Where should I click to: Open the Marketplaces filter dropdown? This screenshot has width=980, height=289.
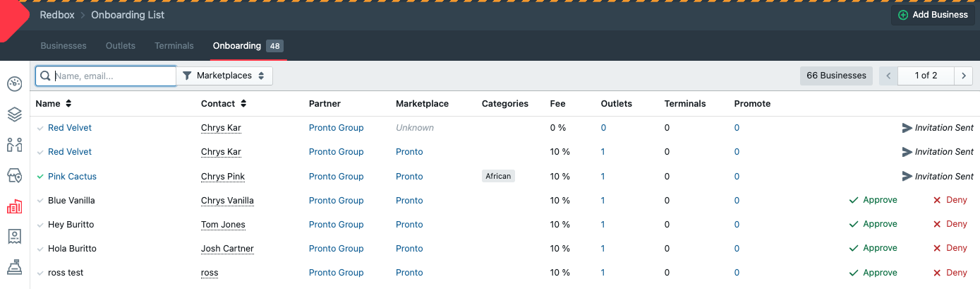[224, 76]
